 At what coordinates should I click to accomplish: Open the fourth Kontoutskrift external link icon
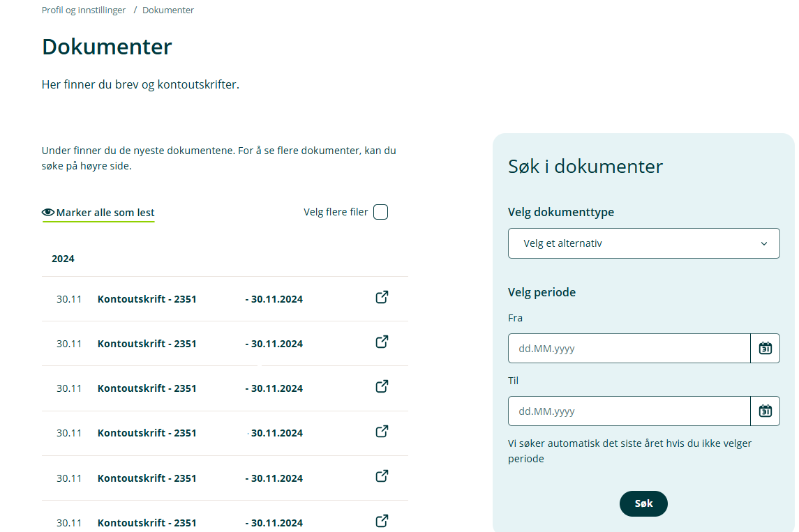pyautogui.click(x=382, y=432)
